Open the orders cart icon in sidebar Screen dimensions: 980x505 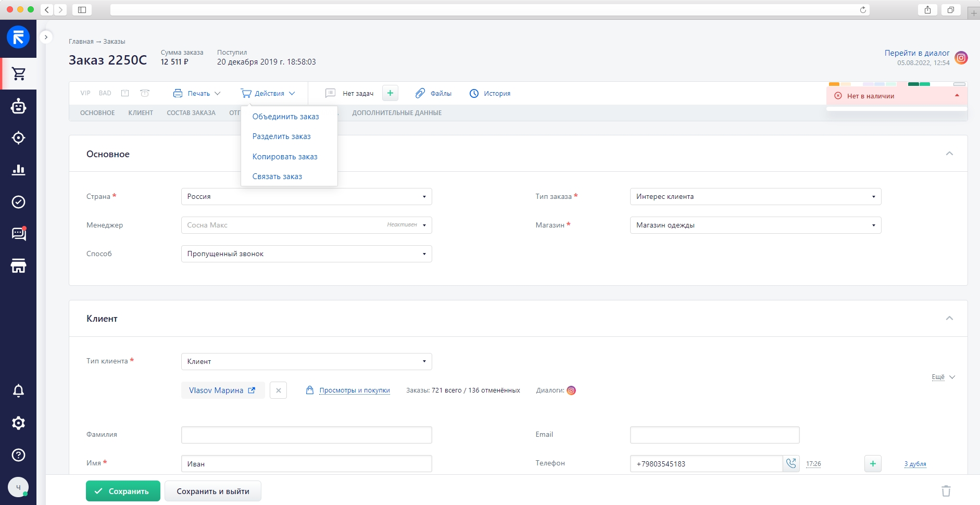tap(19, 74)
